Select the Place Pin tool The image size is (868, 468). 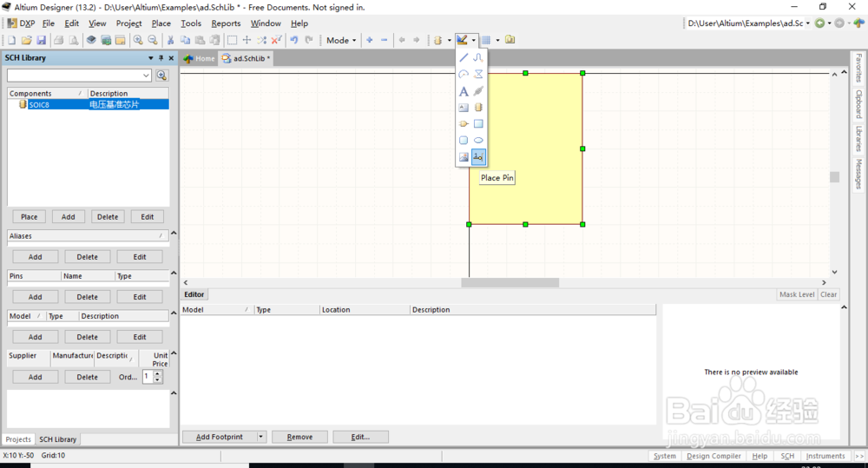click(x=479, y=157)
